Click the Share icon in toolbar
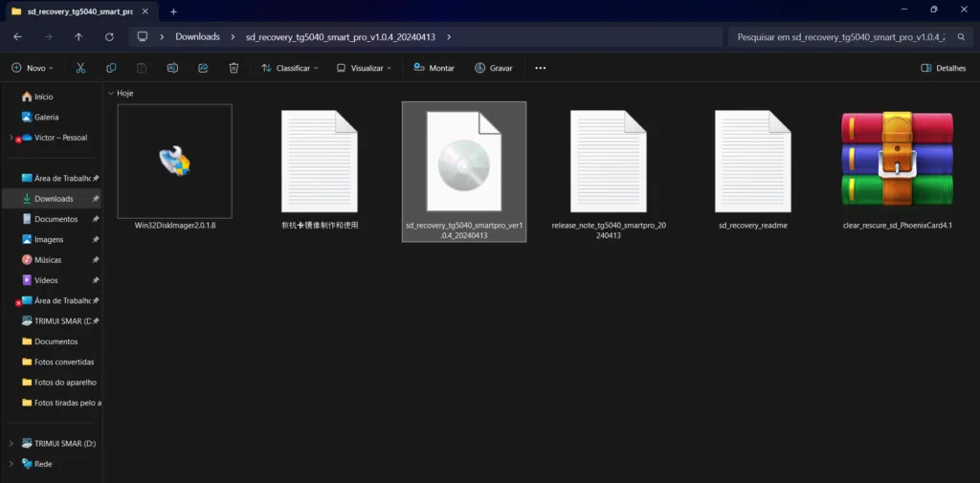Image resolution: width=980 pixels, height=483 pixels. tap(203, 68)
